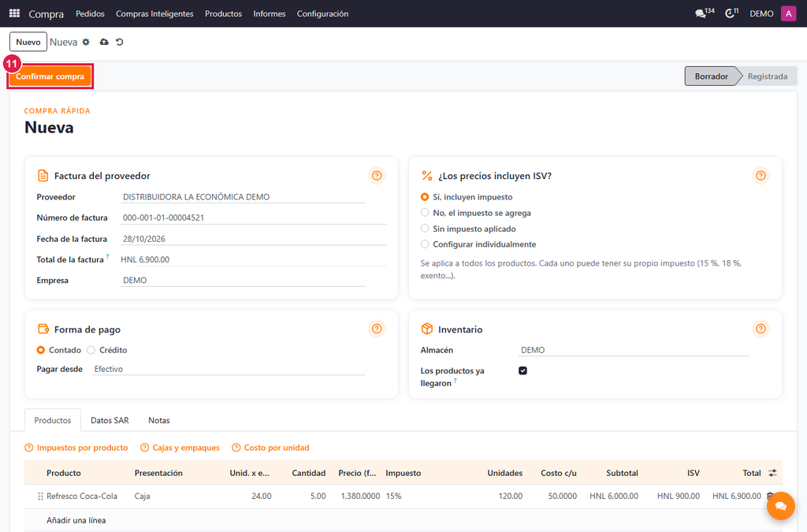Viewport: 807px width, 532px height.
Task: Choose 'Configurar individualmente' option
Action: (x=425, y=244)
